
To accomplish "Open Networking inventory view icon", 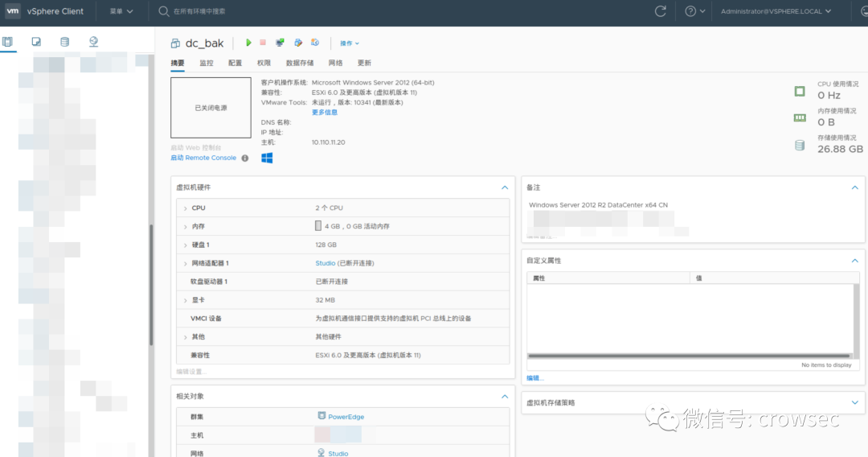I will (93, 42).
